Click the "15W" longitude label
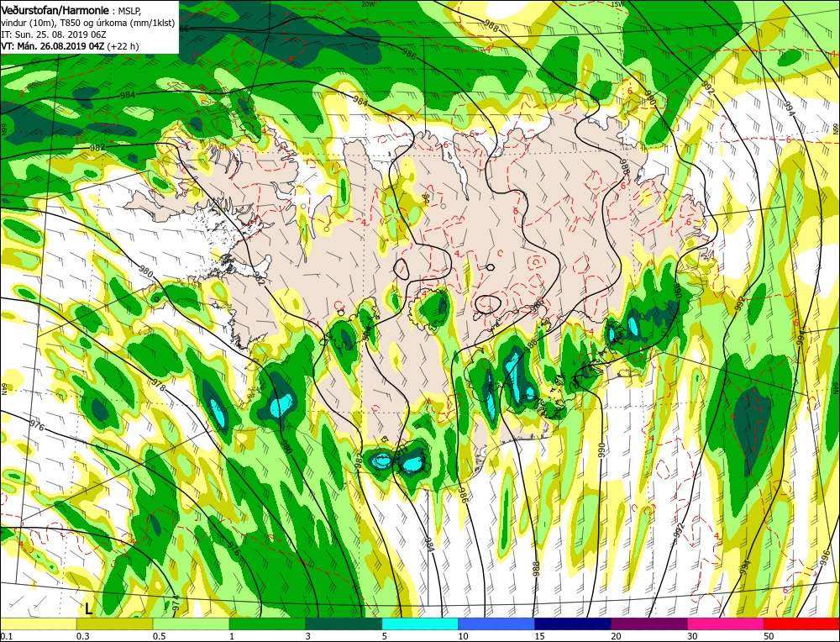Image resolution: width=840 pixels, height=642 pixels. coord(617,3)
